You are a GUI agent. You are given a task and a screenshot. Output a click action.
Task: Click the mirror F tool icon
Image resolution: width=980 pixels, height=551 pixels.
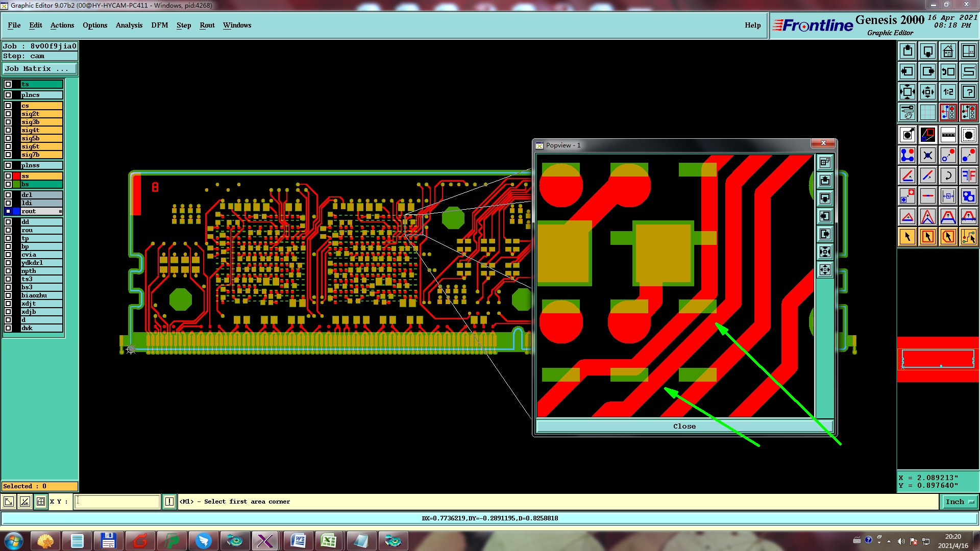968,176
